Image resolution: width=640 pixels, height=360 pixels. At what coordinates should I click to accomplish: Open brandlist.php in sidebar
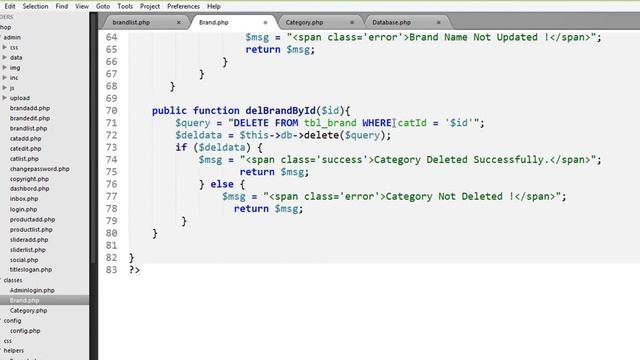[x=29, y=128]
